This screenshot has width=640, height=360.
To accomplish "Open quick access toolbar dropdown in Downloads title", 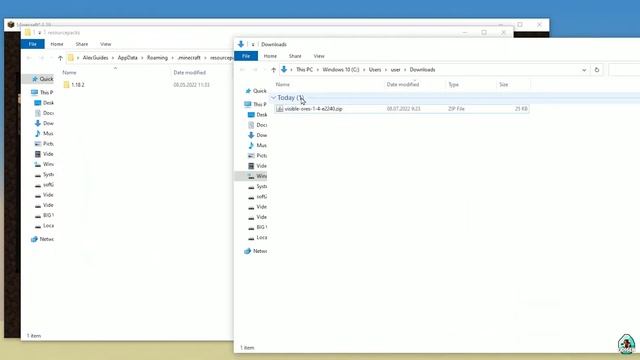I will [253, 44].
